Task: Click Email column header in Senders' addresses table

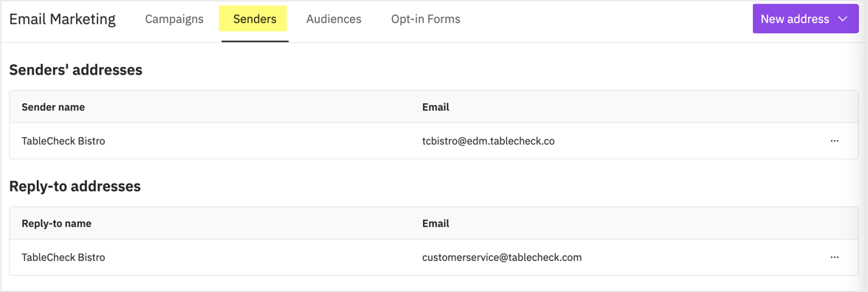Action: click(x=435, y=108)
